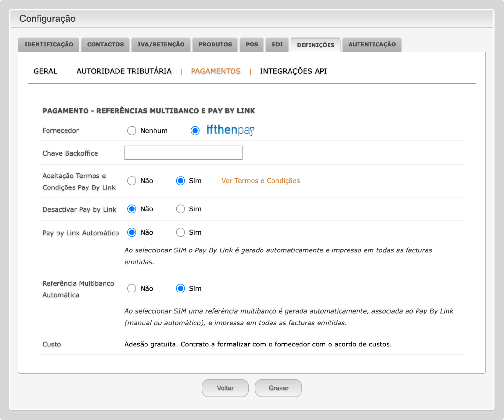Viewport: 504px width, 420px height.
Task: Go to the IVA/Retenção tab
Action: [161, 45]
